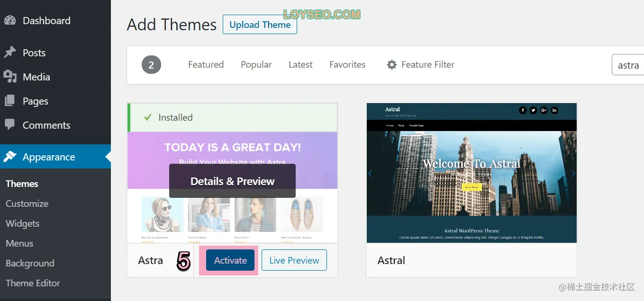Click the left slider arrow in Astral preview
644x301 pixels.
pos(371,174)
